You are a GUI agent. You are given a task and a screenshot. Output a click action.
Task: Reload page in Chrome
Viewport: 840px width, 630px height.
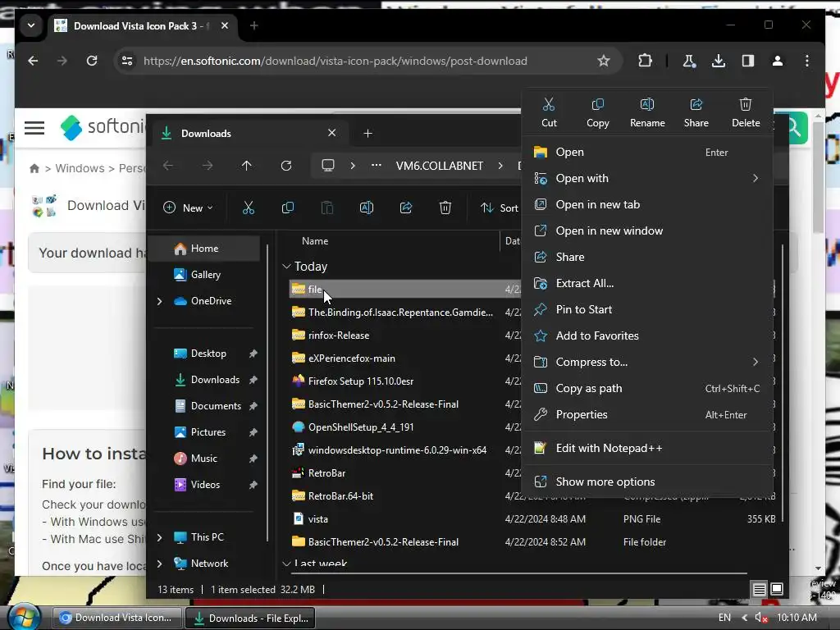92,61
